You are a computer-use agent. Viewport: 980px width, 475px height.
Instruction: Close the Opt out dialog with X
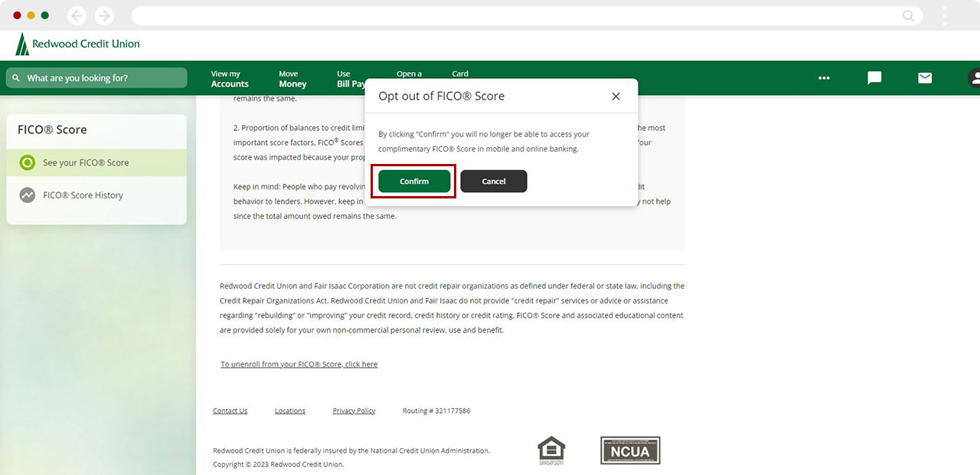(616, 97)
